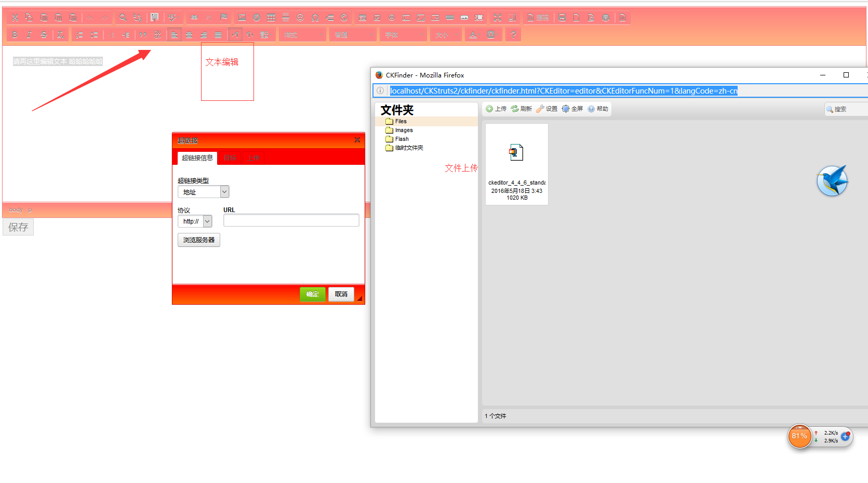Toggle Justify alignment
This screenshot has width=868, height=483.
coord(218,35)
